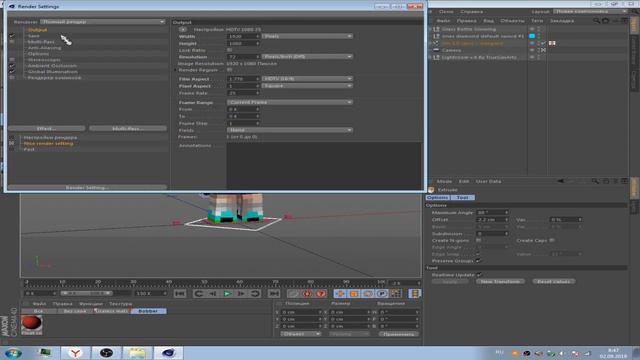Viewport: 640px width, 360px height.
Task: Open Frame Range Current Frame dropdown
Action: [x=290, y=102]
